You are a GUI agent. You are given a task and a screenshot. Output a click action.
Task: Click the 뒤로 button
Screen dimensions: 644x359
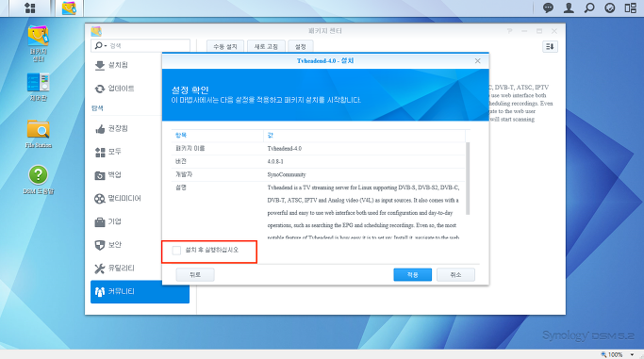coord(195,275)
